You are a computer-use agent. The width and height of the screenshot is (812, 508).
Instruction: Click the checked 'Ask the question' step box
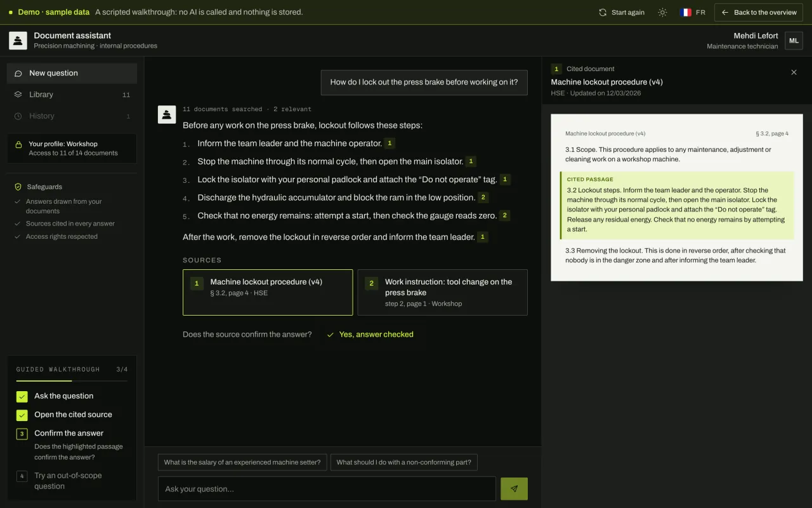[22, 397]
